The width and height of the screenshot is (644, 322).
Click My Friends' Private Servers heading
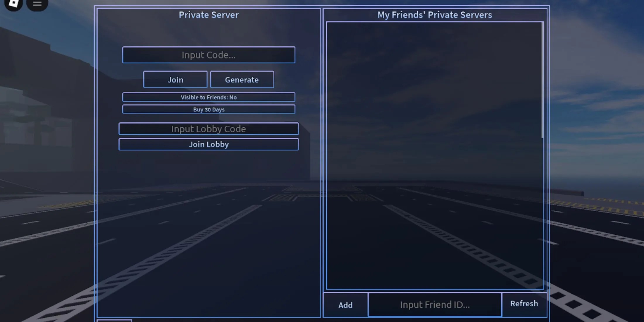coord(434,15)
